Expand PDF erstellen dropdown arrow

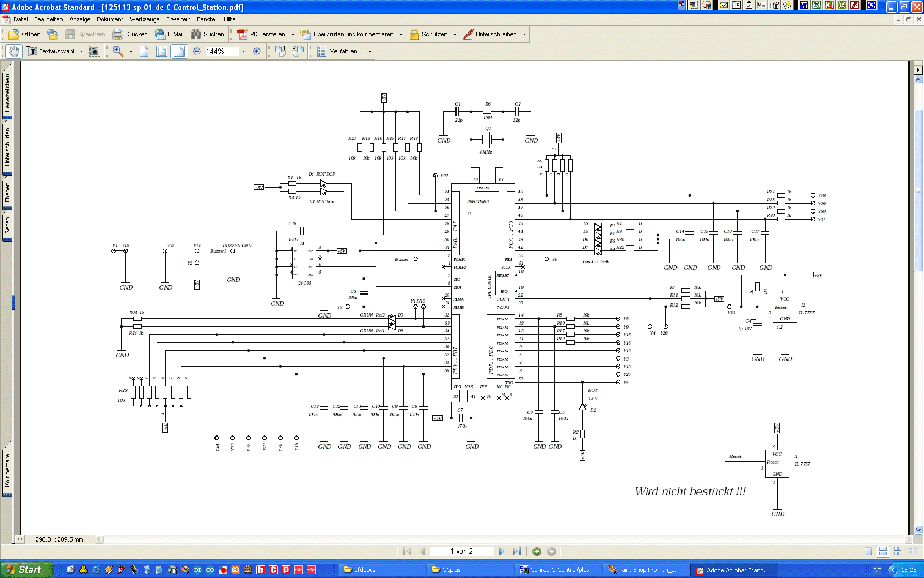293,34
